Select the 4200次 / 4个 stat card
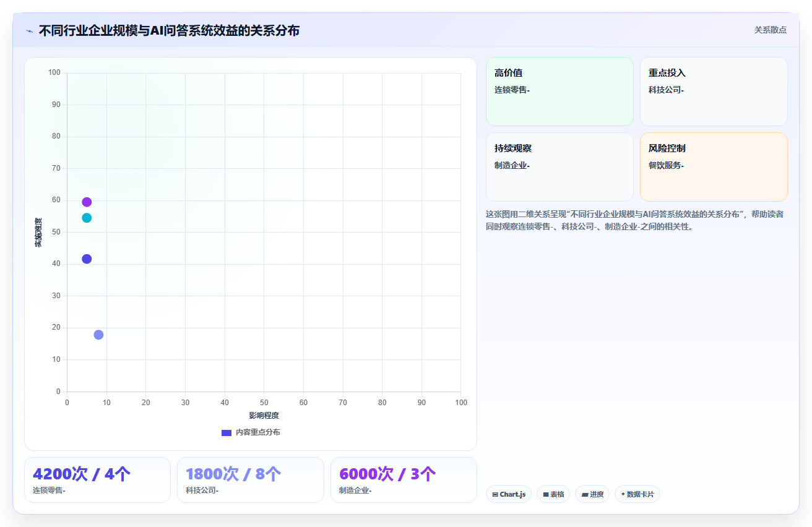The width and height of the screenshot is (812, 527). pos(97,480)
